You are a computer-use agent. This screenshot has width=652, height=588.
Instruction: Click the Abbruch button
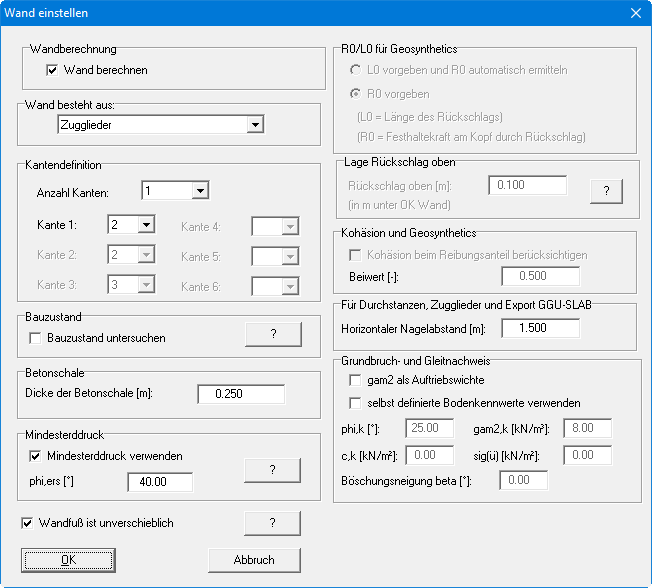click(254, 560)
